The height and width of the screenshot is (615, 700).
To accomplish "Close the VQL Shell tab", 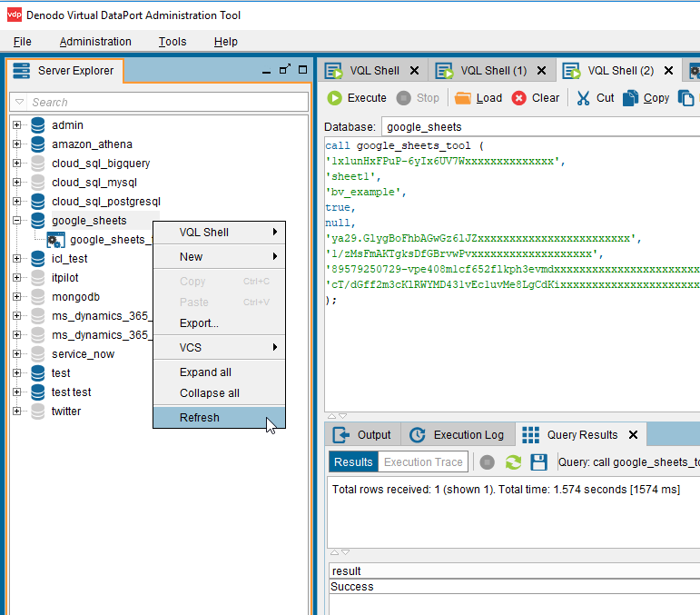I will [x=414, y=71].
